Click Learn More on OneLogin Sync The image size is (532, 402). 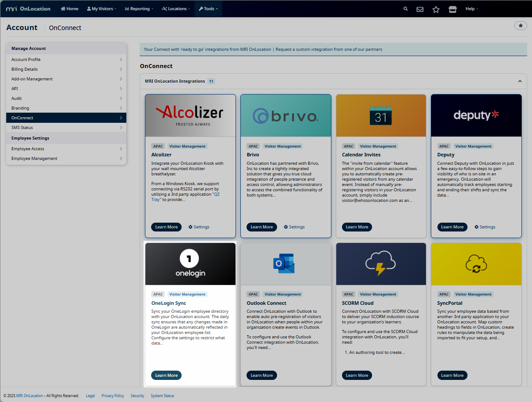166,375
